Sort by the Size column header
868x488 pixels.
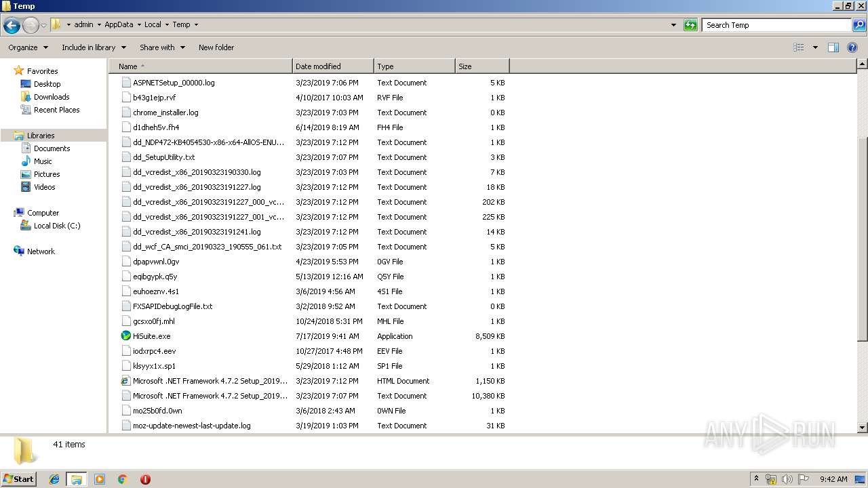click(x=482, y=66)
